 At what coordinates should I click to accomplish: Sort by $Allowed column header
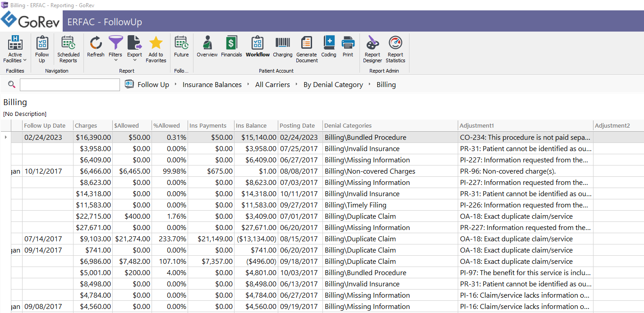click(132, 126)
